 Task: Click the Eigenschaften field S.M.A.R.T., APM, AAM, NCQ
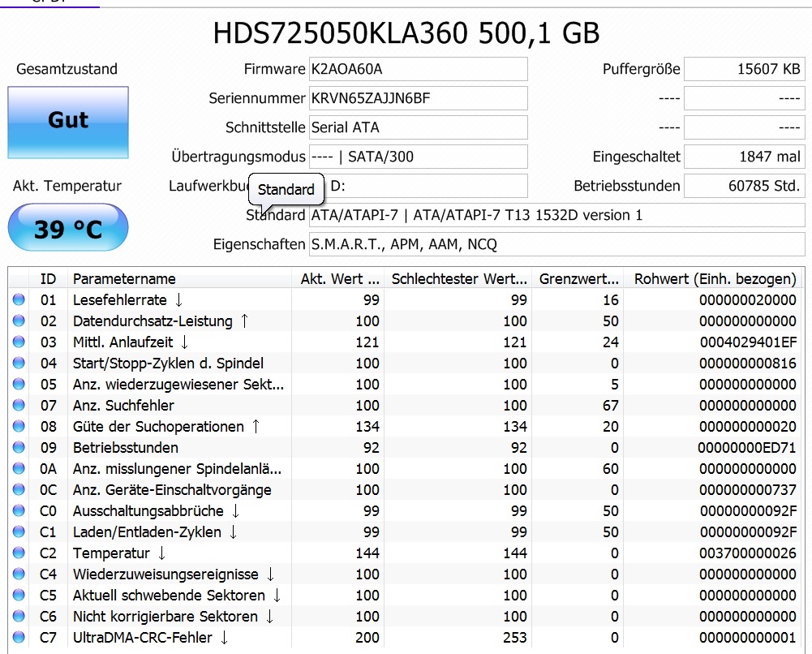click(556, 244)
